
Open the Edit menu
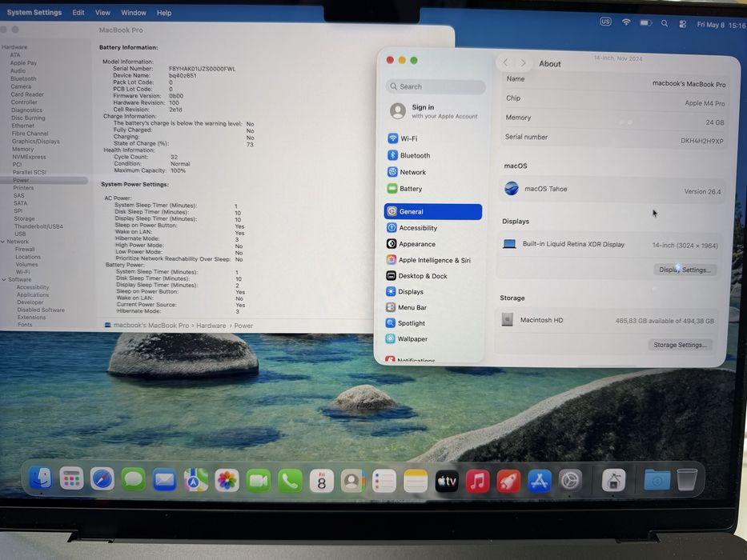[x=78, y=12]
